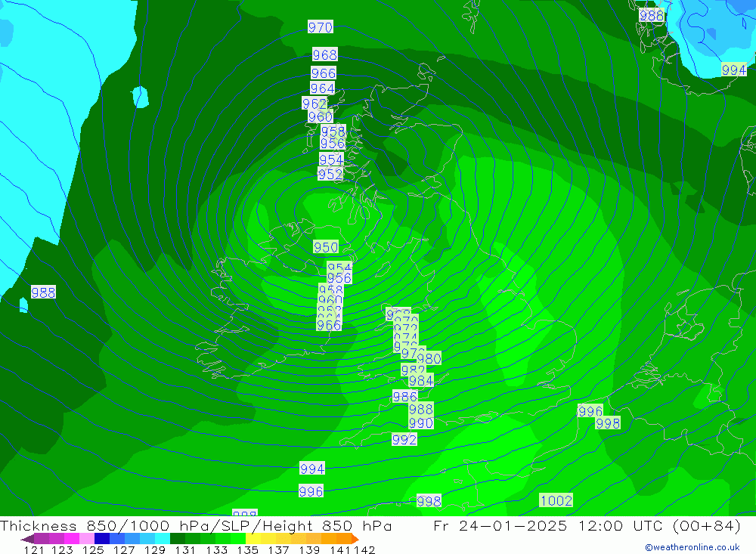The height and width of the screenshot is (554, 756).
Task: Click the 980 isobar label
Action: pos(429,358)
